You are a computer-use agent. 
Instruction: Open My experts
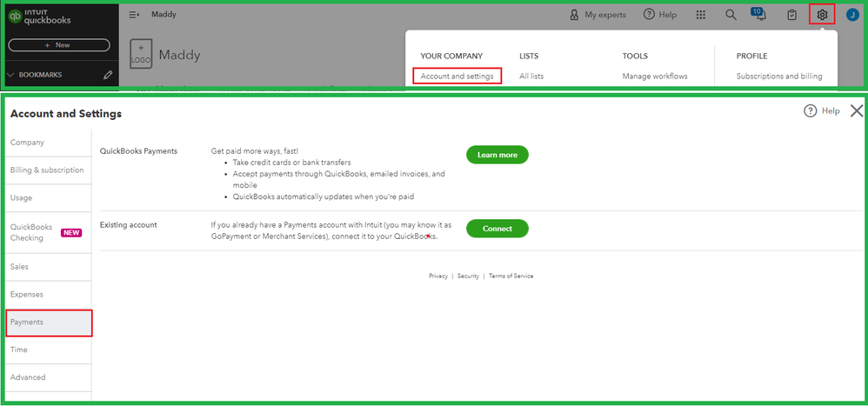(x=598, y=15)
